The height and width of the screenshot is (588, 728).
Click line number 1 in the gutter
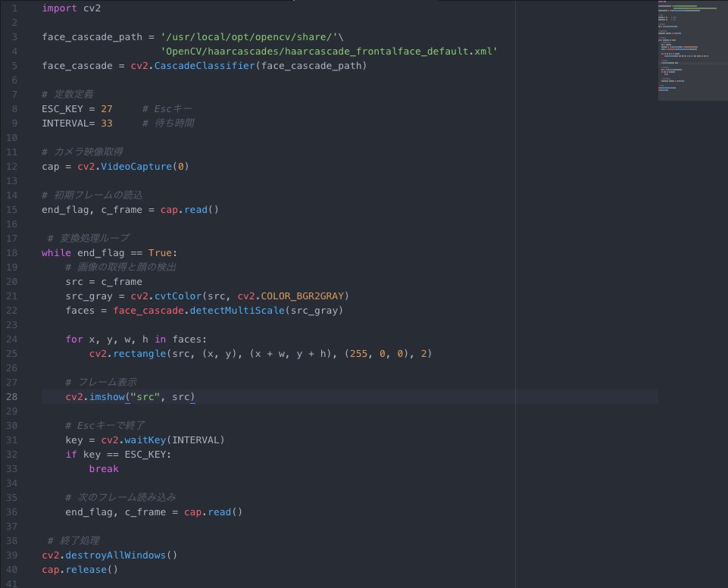[14, 8]
